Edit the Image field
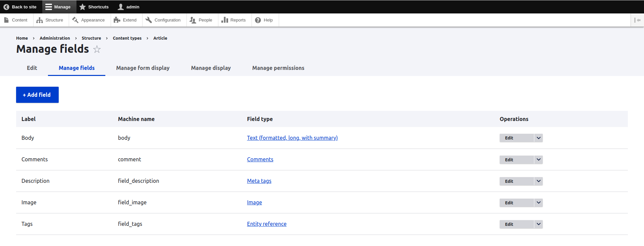 coord(517,203)
